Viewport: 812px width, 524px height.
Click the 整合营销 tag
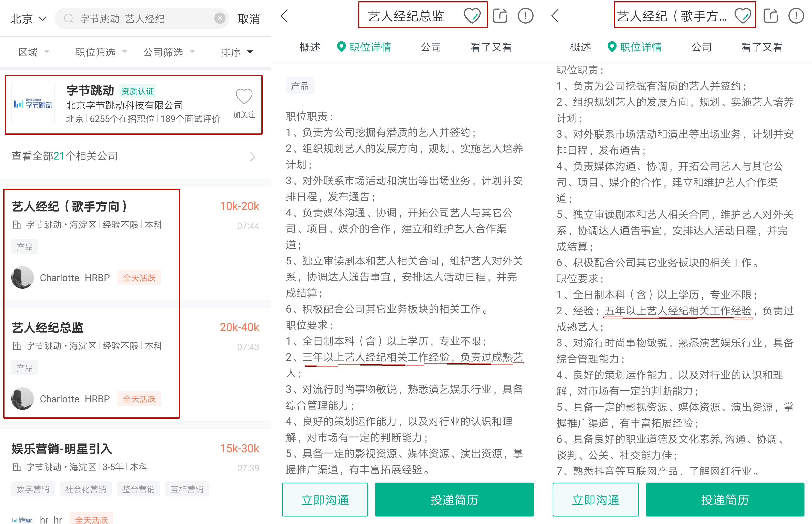coord(138,489)
